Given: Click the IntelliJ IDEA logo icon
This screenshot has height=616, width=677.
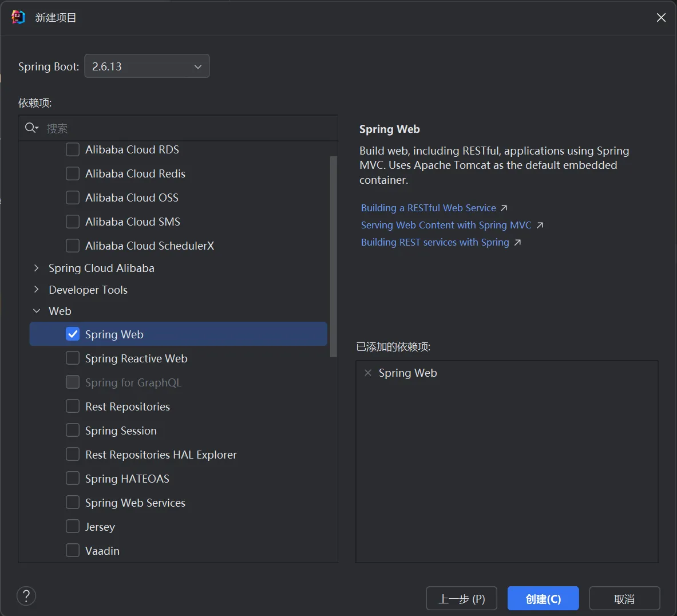Looking at the screenshot, I should coord(18,17).
